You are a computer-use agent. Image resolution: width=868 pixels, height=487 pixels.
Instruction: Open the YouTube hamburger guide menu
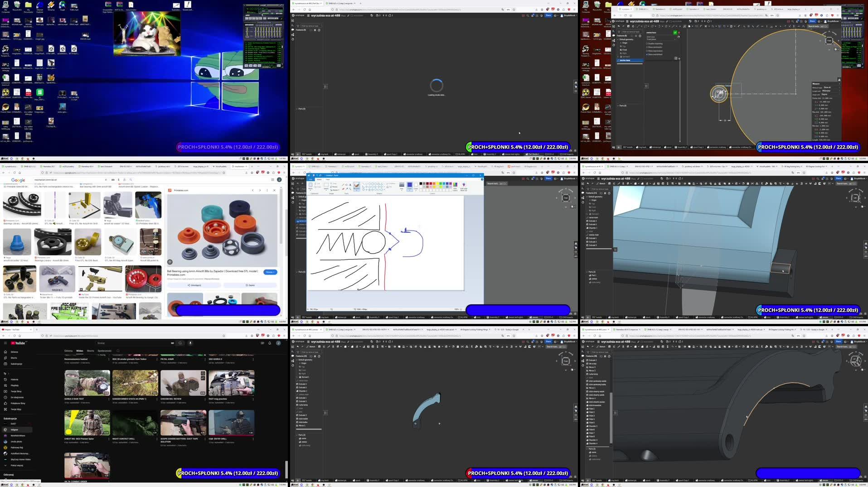(5, 343)
